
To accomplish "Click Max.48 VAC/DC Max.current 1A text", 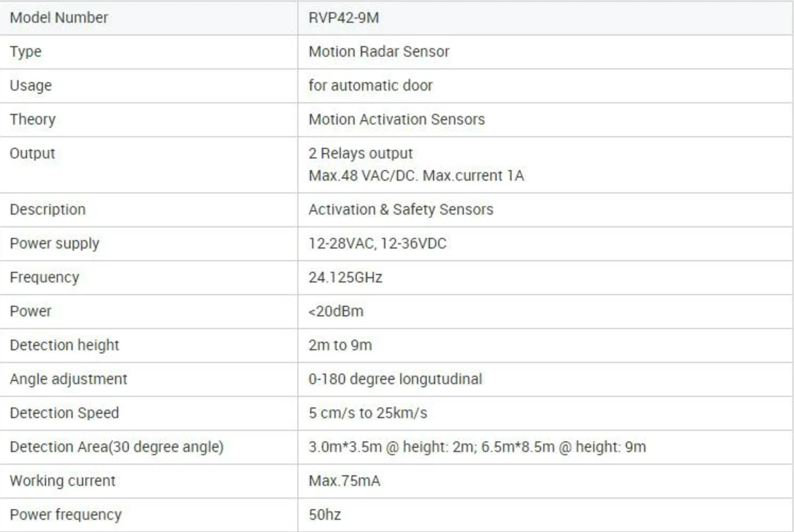I will (416, 176).
